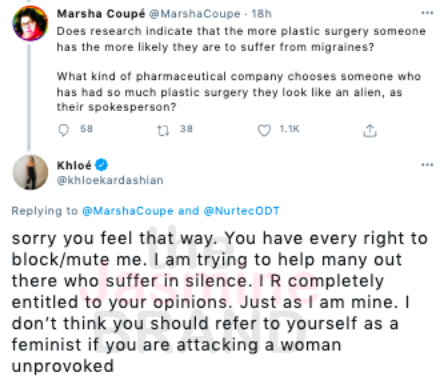
Task: Visit @MarshaCoupe handle in tweet header
Action: point(195,14)
